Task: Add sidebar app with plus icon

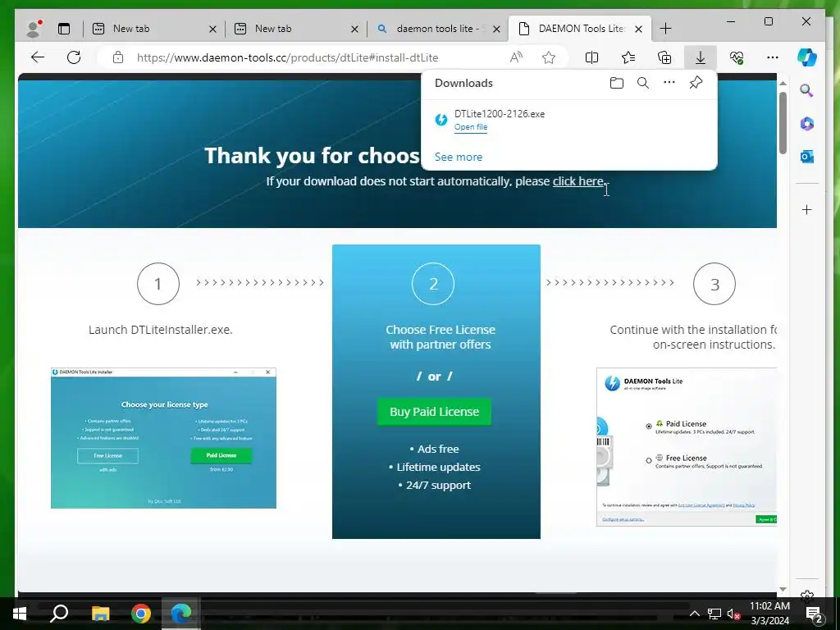Action: click(807, 209)
